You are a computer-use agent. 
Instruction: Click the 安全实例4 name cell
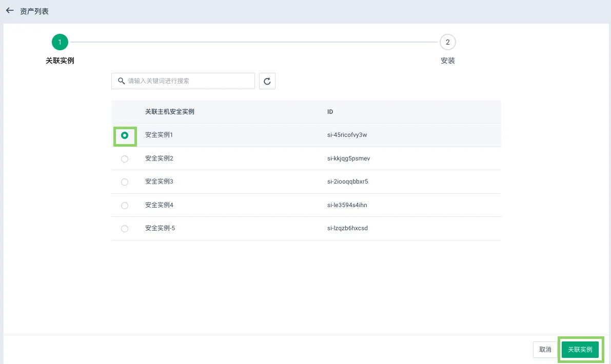tap(159, 205)
